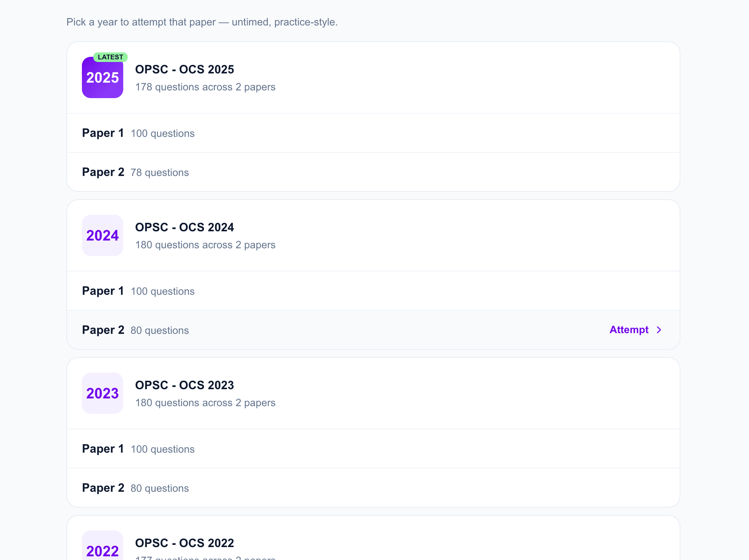Click the 2022 year badge icon

[x=103, y=546]
